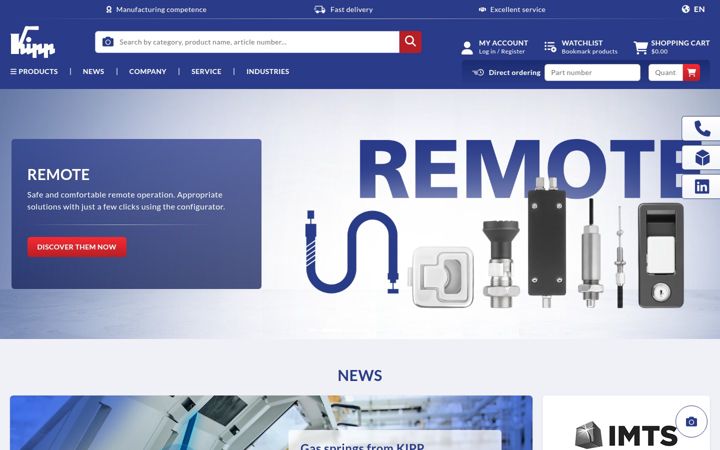Click the Excellent service text
720x450 pixels.
pyautogui.click(x=518, y=9)
